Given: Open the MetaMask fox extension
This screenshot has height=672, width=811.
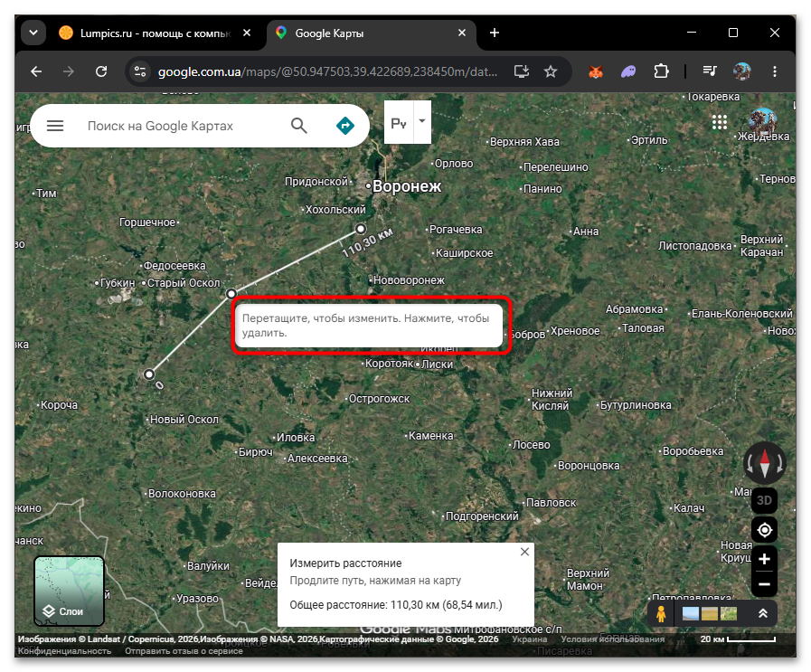Looking at the screenshot, I should tap(596, 71).
